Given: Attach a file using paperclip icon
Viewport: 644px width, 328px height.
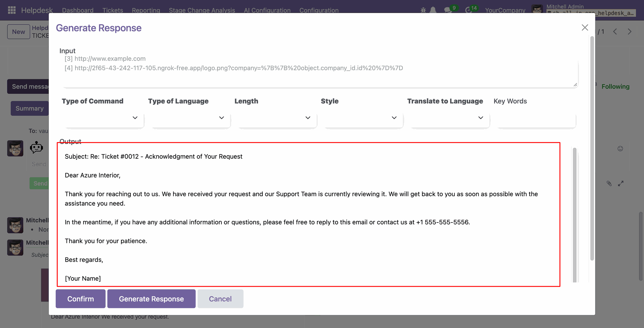Looking at the screenshot, I should [609, 183].
